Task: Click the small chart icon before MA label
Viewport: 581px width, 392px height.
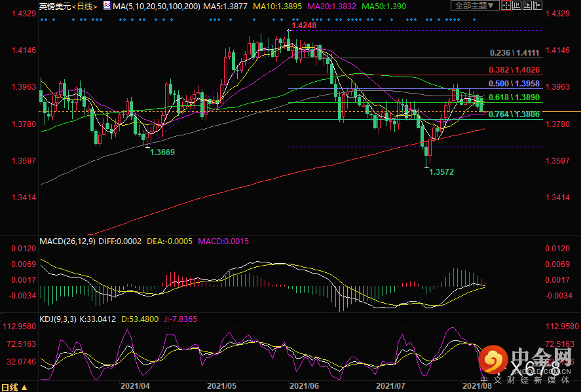Action: 107,6
